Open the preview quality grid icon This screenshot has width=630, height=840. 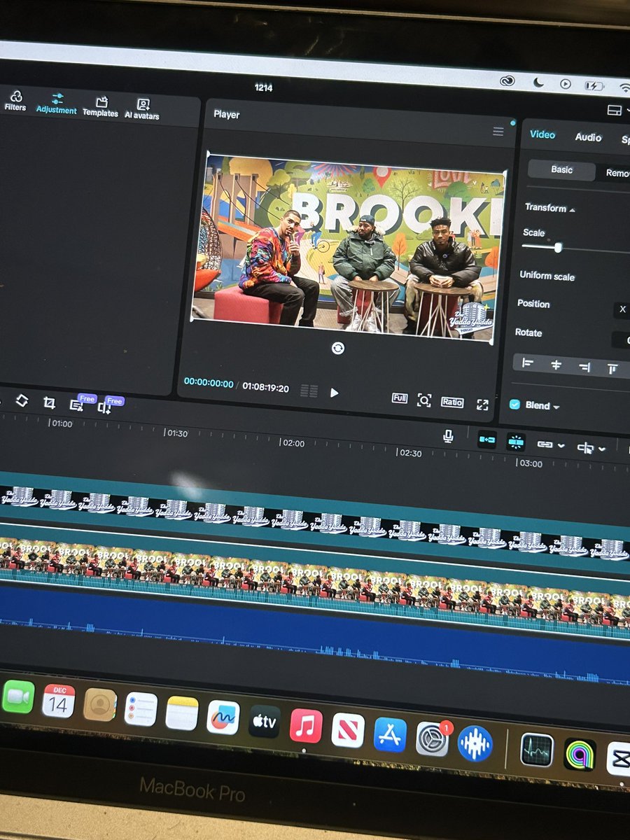309,391
